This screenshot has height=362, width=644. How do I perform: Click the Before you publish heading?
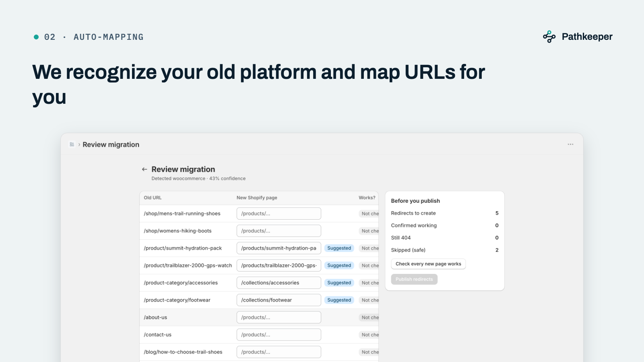click(415, 201)
